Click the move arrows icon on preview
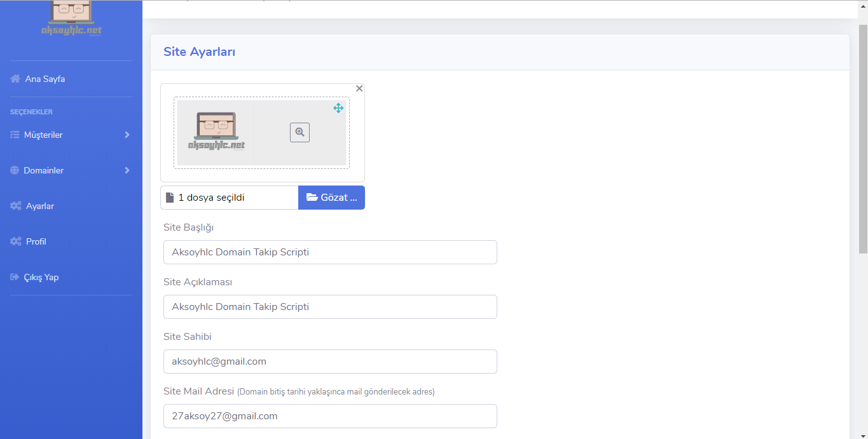The image size is (868, 439). pos(338,108)
